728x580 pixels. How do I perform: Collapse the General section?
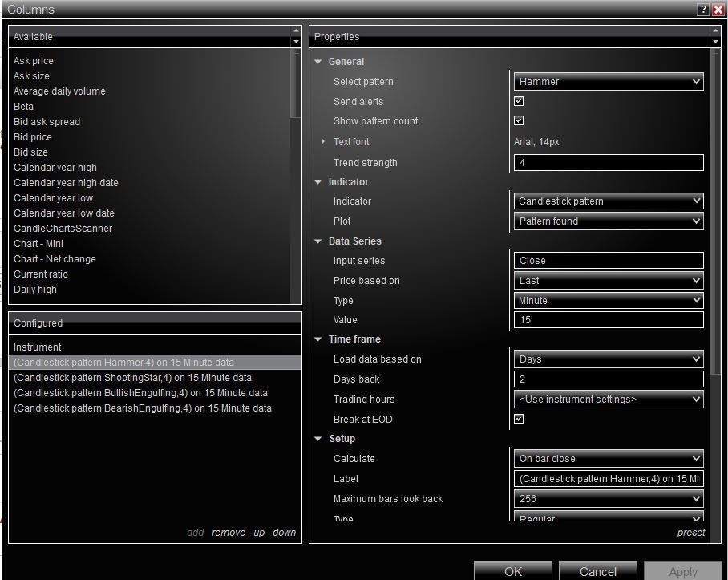318,61
